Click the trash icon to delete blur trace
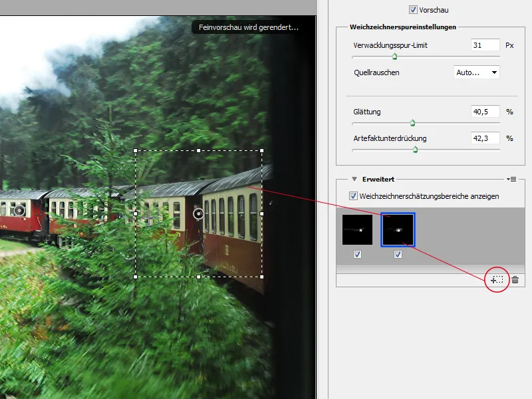 [515, 280]
